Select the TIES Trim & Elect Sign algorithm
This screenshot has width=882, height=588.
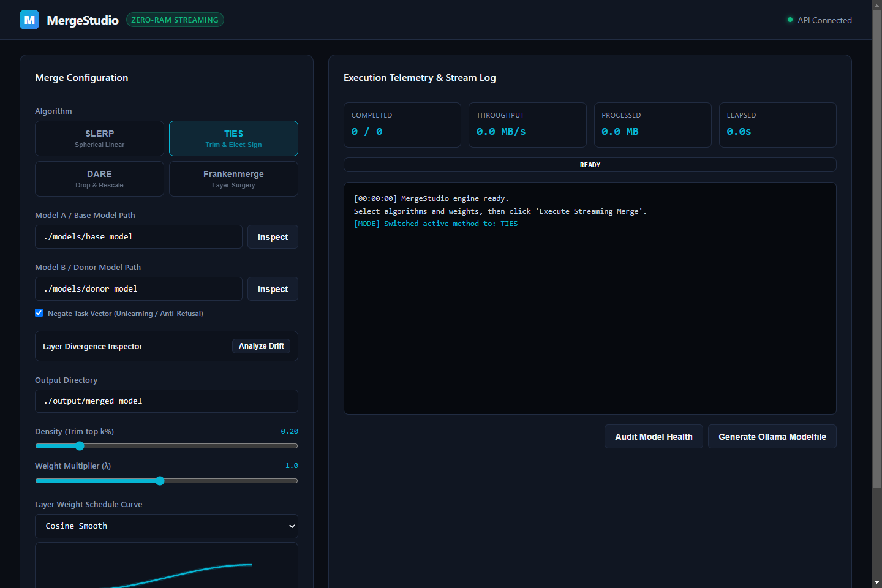tap(233, 138)
